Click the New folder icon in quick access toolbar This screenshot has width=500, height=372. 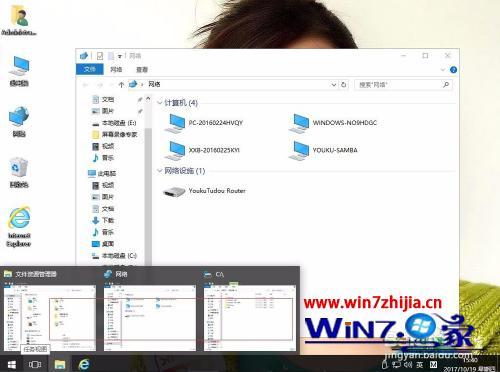pyautogui.click(x=111, y=56)
